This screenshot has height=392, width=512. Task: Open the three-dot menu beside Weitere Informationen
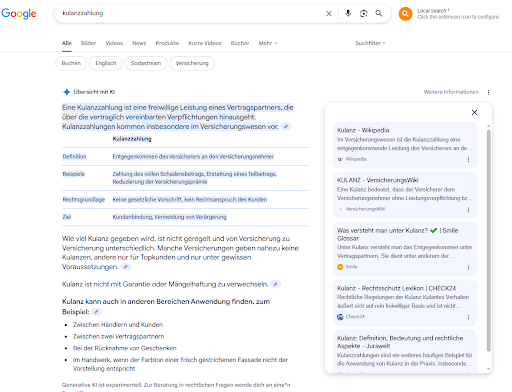click(x=488, y=92)
